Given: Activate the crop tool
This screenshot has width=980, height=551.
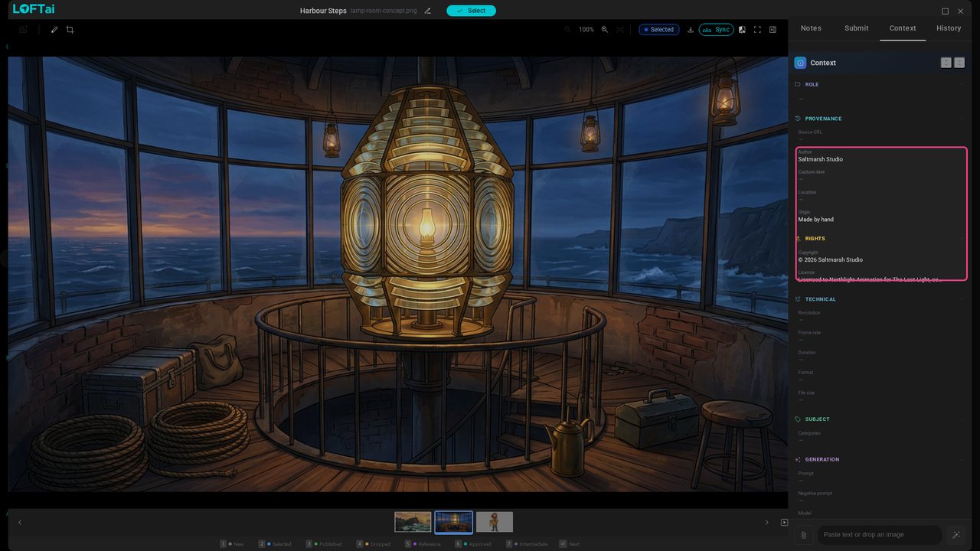Looking at the screenshot, I should click(x=70, y=30).
